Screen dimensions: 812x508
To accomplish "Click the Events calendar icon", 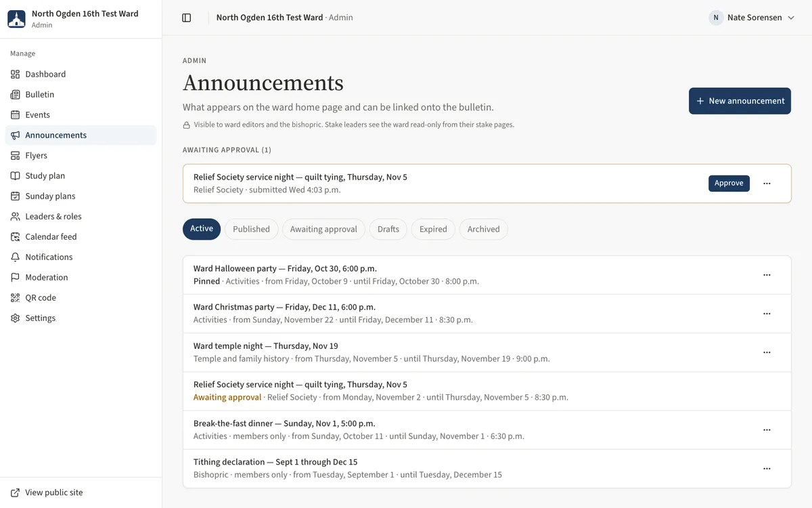I will 15,115.
